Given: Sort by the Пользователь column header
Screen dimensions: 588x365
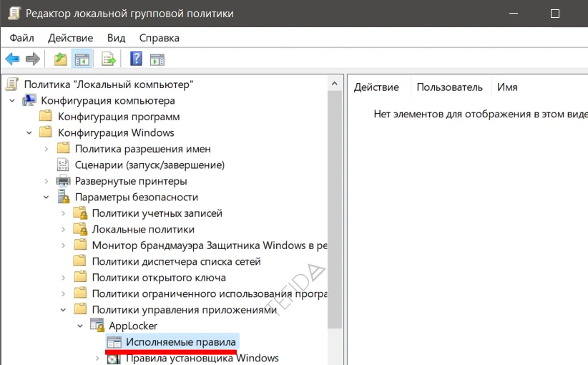Looking at the screenshot, I should (451, 87).
